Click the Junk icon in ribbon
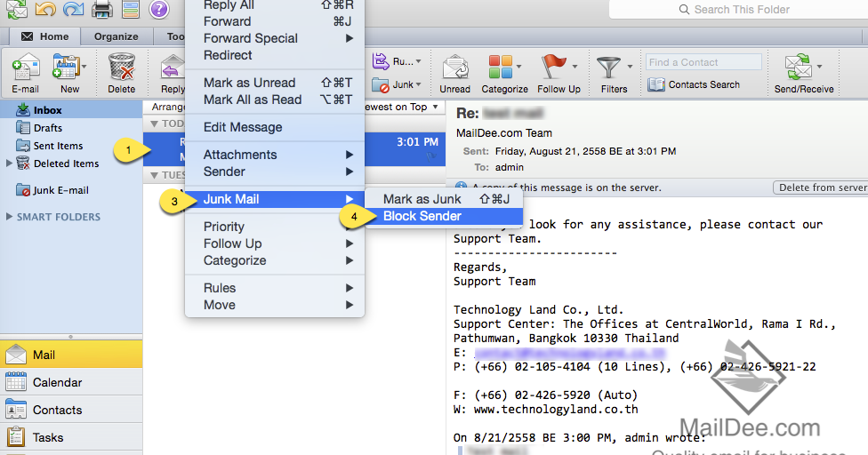868x455 pixels. (x=381, y=85)
